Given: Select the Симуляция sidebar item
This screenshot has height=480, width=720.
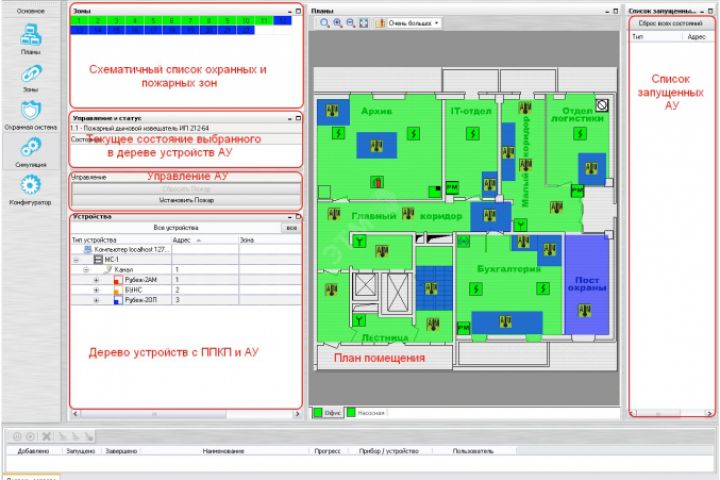Looking at the screenshot, I should 31,152.
